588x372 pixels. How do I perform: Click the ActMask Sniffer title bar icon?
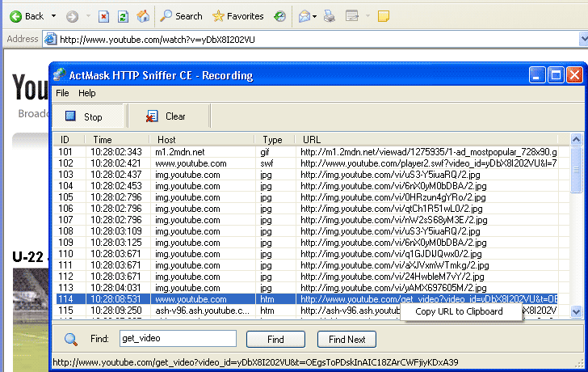click(59, 74)
